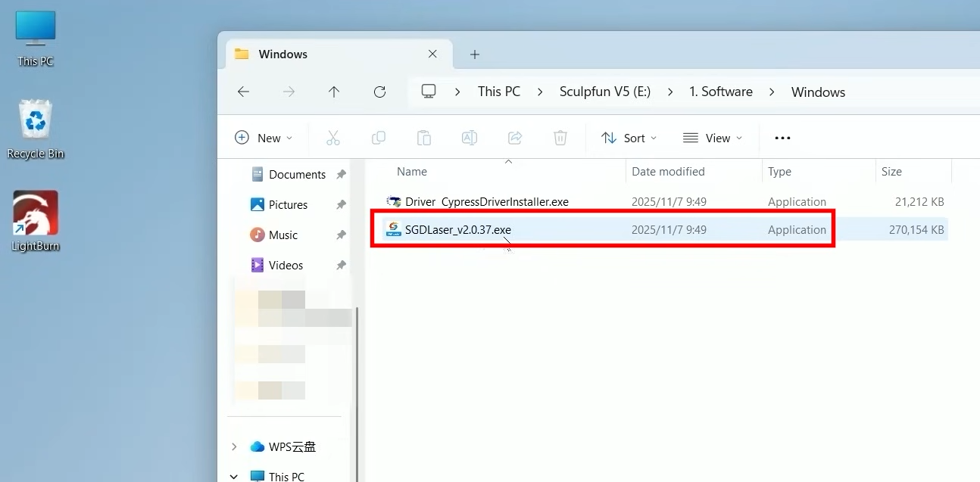Unpin Music using its pin icon

(341, 235)
